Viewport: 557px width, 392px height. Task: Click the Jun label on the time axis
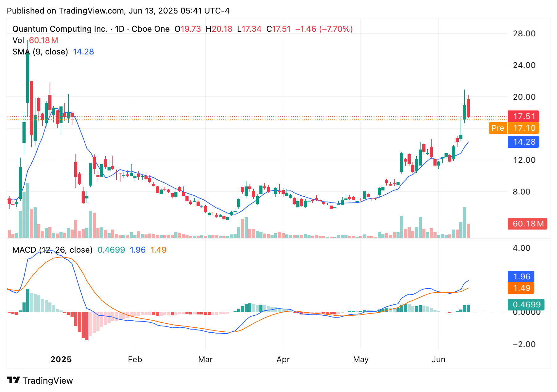tap(438, 359)
